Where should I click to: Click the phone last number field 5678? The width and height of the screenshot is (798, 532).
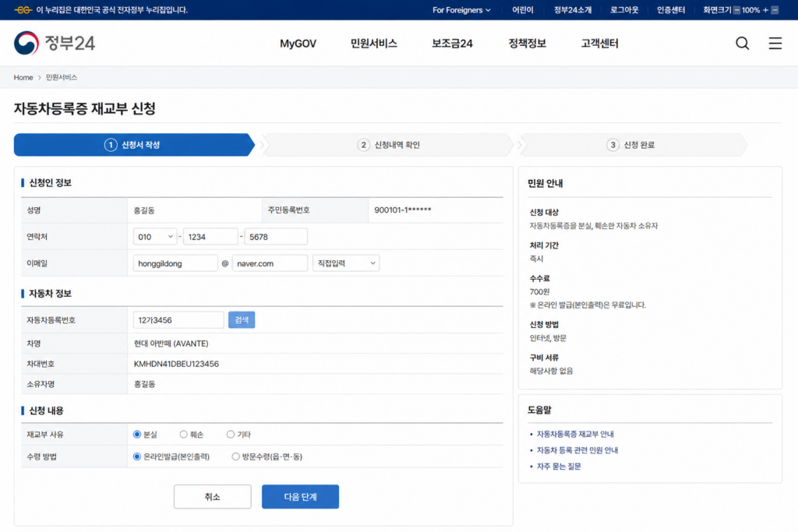[x=276, y=237]
